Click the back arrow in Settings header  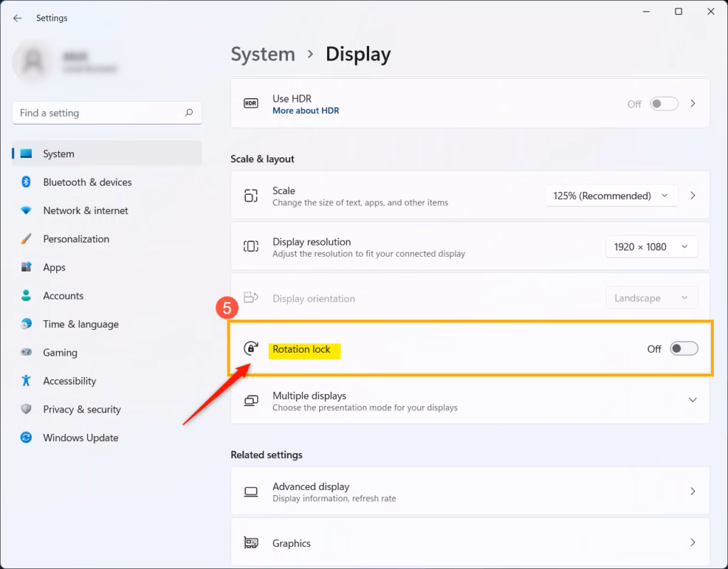[18, 18]
